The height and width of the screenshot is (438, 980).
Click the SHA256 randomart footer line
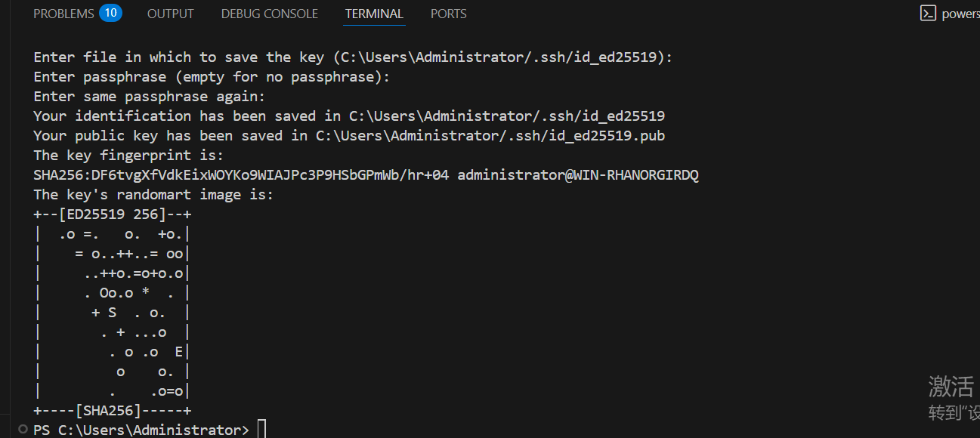click(x=112, y=410)
